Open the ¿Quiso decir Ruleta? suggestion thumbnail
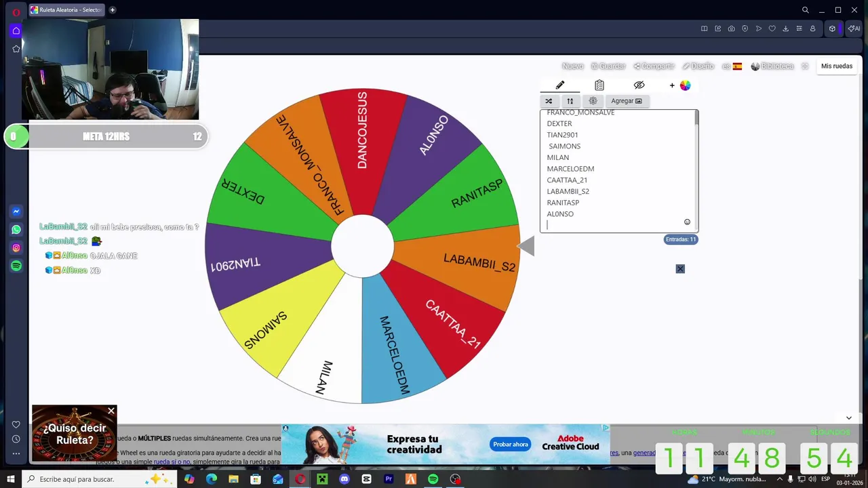This screenshot has height=488, width=868. point(75,433)
